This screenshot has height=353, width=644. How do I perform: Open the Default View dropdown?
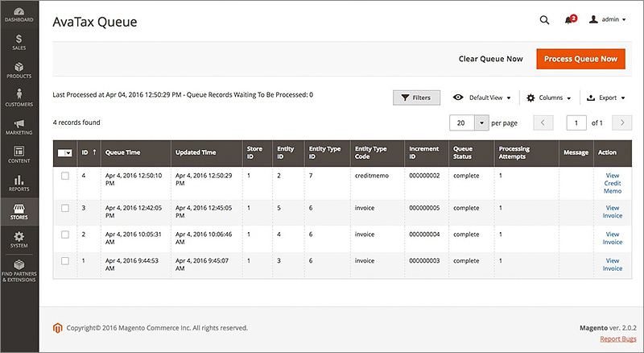[481, 98]
